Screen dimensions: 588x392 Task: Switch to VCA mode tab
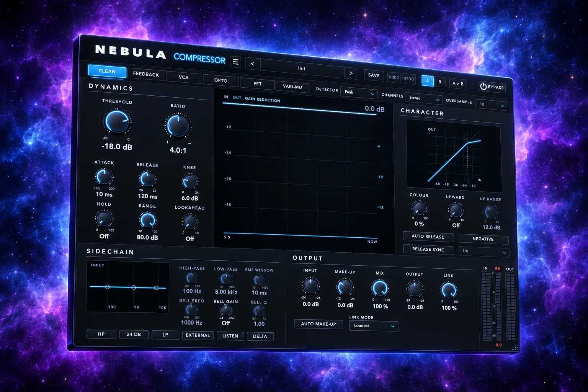(x=184, y=77)
